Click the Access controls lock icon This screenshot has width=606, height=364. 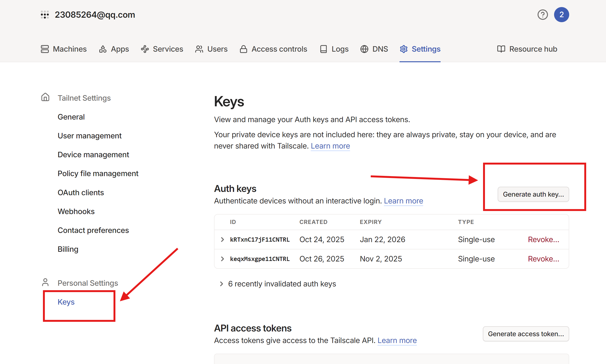[x=243, y=49]
